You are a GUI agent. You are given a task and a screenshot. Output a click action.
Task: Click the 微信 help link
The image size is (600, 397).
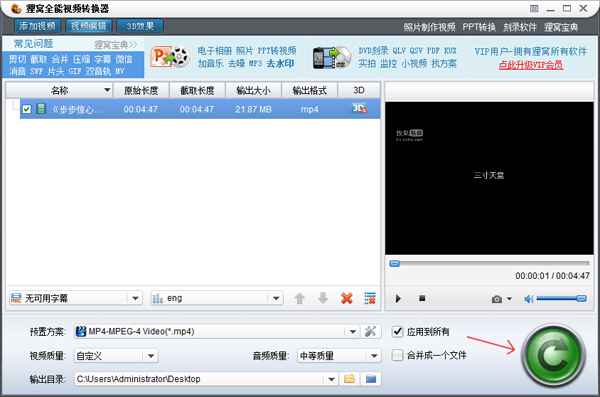tap(124, 59)
